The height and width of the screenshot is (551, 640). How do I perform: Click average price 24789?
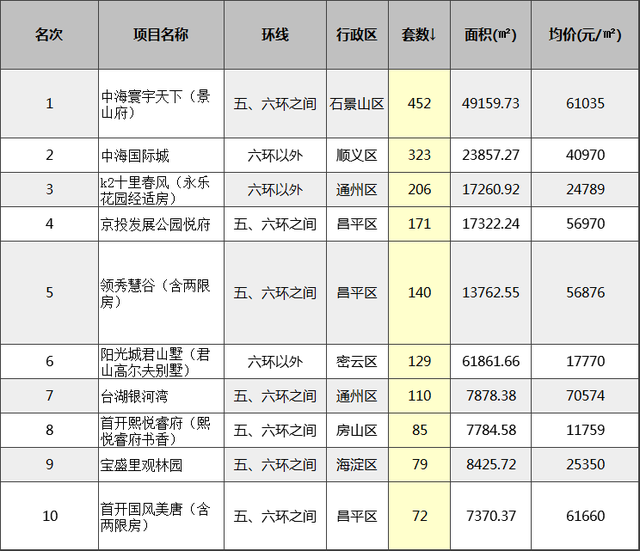[x=585, y=189]
